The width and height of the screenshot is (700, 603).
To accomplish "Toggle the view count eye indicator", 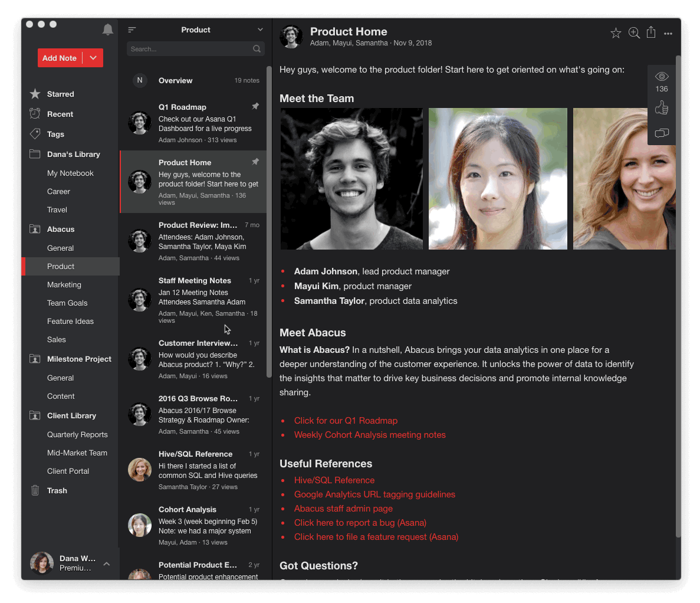I will (x=661, y=77).
